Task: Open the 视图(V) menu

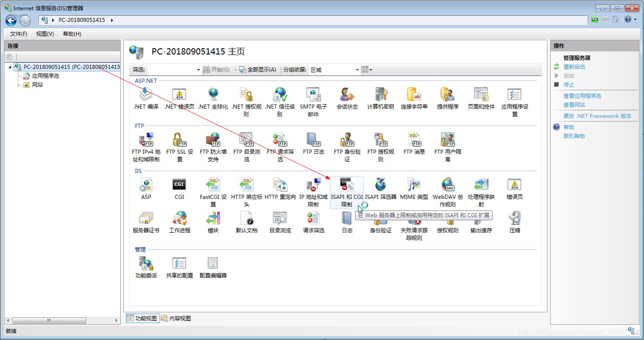Action: [45, 34]
